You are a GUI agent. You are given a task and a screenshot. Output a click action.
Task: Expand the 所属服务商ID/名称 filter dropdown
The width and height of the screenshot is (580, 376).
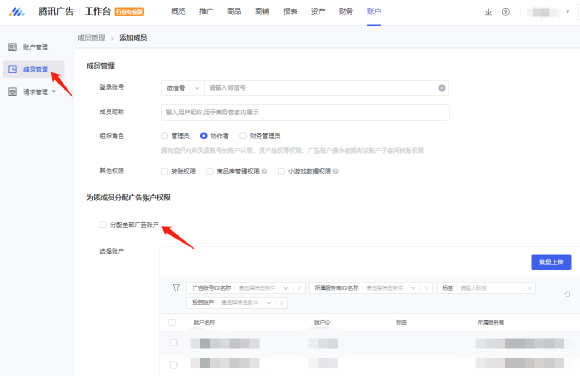tap(413, 288)
